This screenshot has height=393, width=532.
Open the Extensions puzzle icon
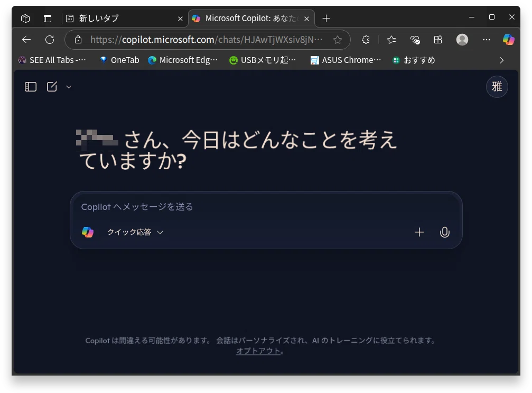tap(366, 40)
